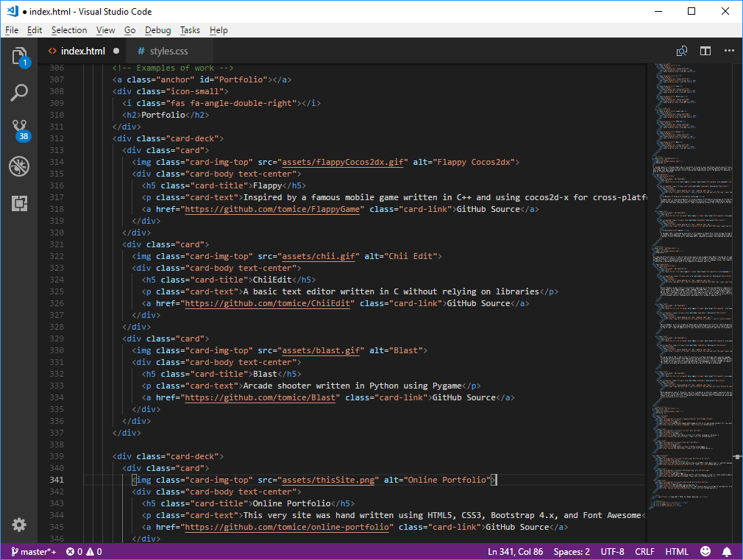Close index.html via unsaved dot

(x=116, y=51)
